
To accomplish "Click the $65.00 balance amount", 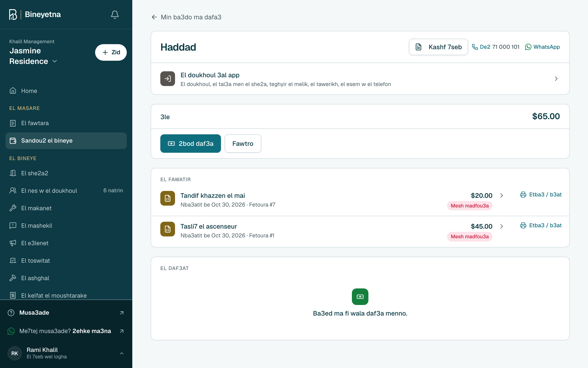I will point(546,116).
